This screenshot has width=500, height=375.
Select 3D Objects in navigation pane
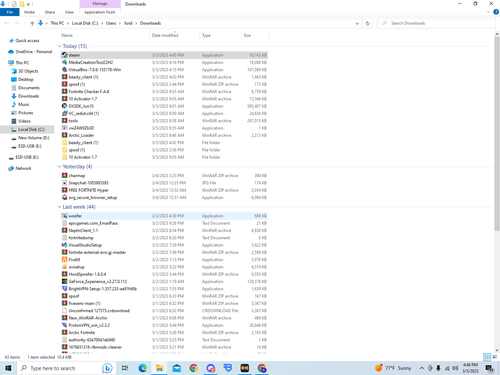(x=28, y=71)
